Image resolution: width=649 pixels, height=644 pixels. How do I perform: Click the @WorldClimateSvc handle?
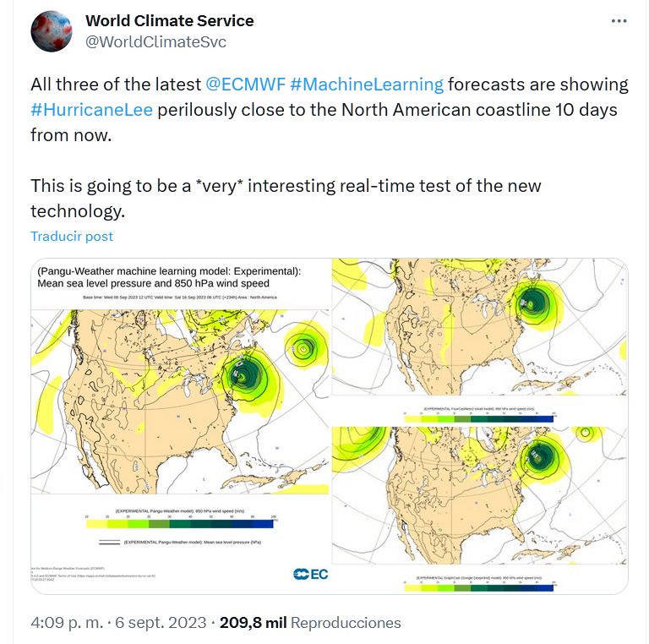coord(155,41)
